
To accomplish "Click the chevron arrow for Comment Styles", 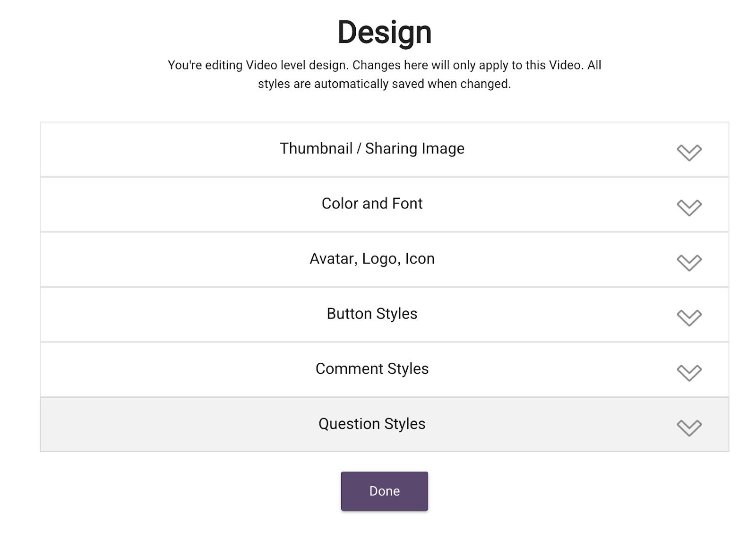I will pyautogui.click(x=689, y=373).
